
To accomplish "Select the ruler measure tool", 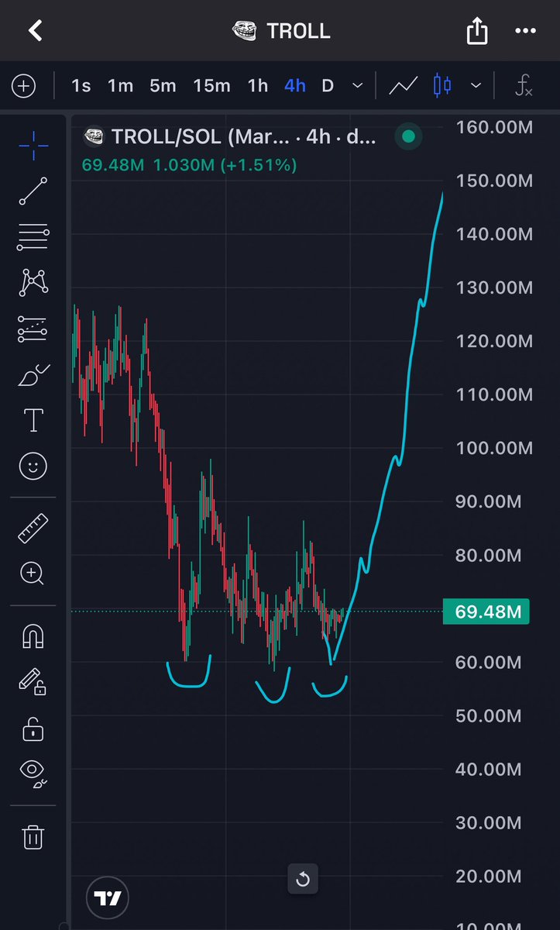I will pos(33,529).
